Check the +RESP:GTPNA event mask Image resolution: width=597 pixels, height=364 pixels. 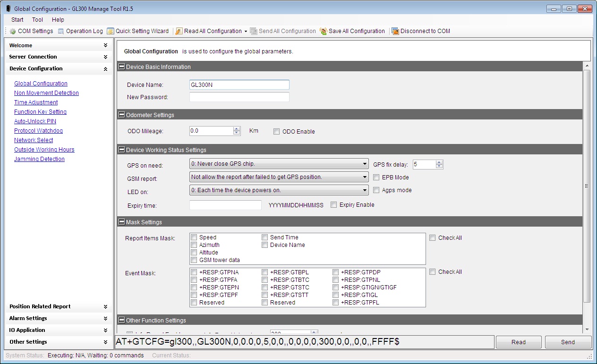pos(194,272)
